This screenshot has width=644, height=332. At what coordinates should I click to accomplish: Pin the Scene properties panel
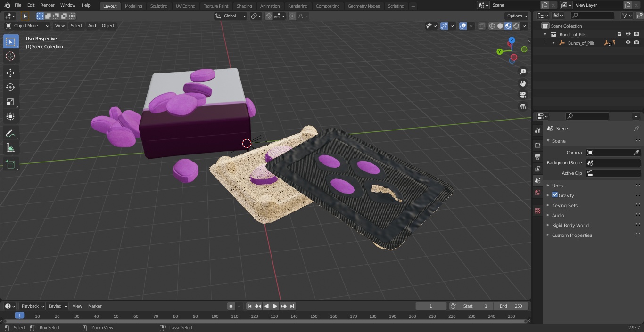636,129
